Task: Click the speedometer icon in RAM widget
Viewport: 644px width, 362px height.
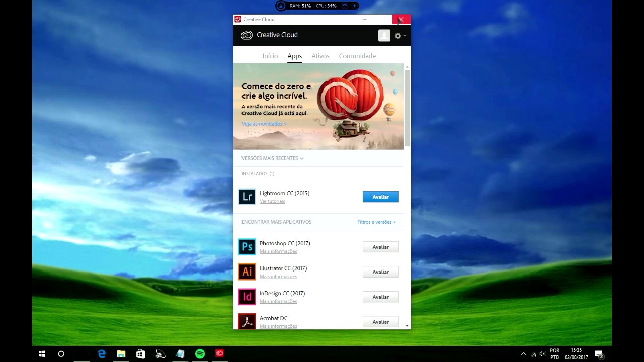Action: coord(345,6)
